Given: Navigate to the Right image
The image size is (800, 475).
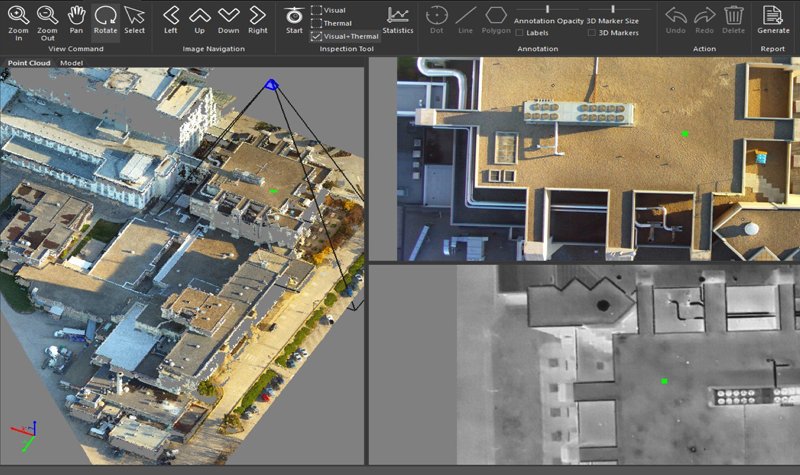Looking at the screenshot, I should pyautogui.click(x=258, y=20).
